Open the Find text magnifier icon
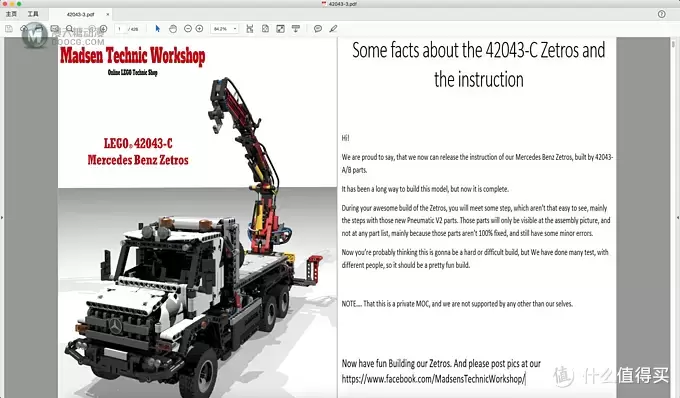The height and width of the screenshot is (398, 680). click(x=69, y=29)
